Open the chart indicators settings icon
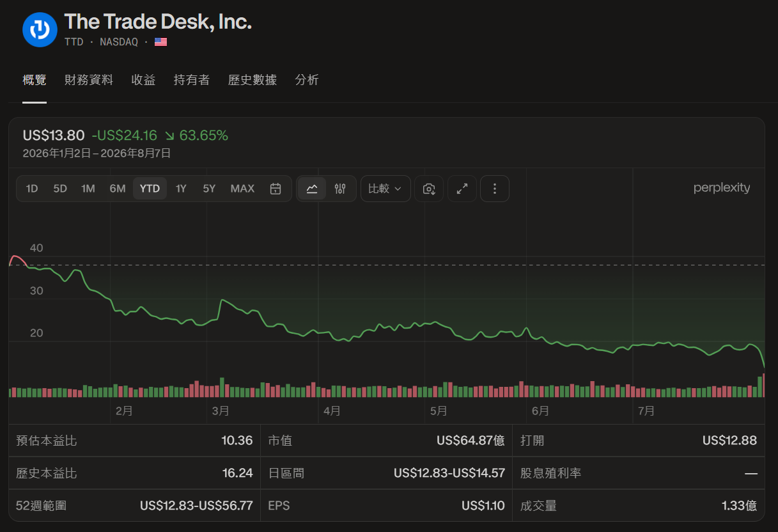The image size is (778, 532). pyautogui.click(x=340, y=189)
